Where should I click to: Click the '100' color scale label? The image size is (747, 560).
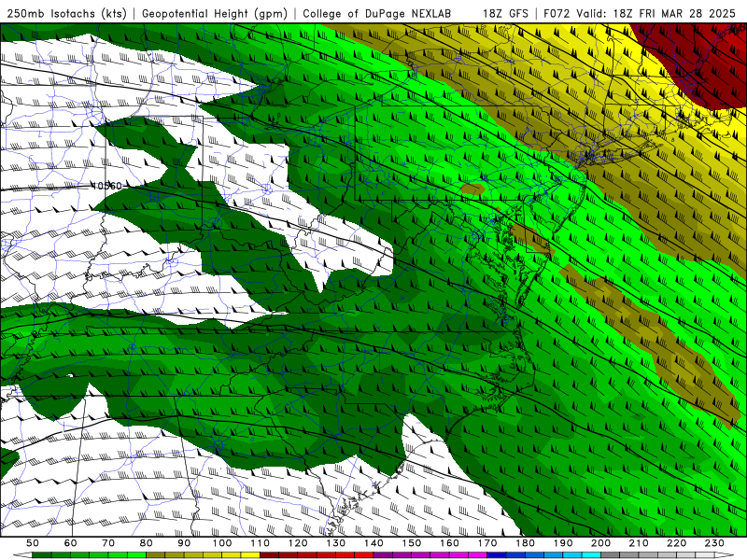tap(222, 543)
